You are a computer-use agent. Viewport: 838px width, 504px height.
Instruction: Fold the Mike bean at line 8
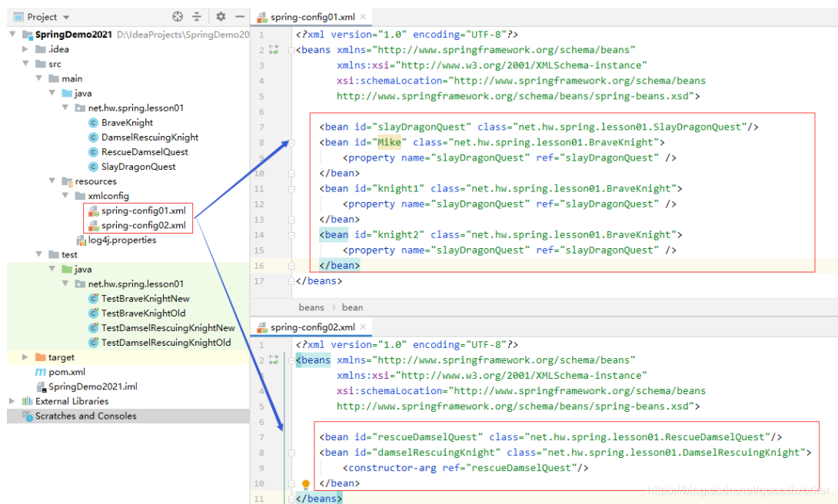[292, 143]
